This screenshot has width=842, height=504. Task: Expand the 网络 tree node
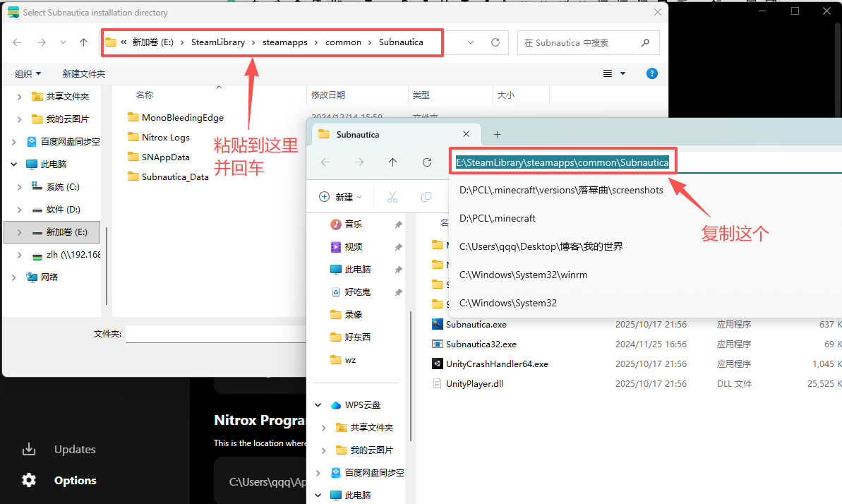point(13,277)
